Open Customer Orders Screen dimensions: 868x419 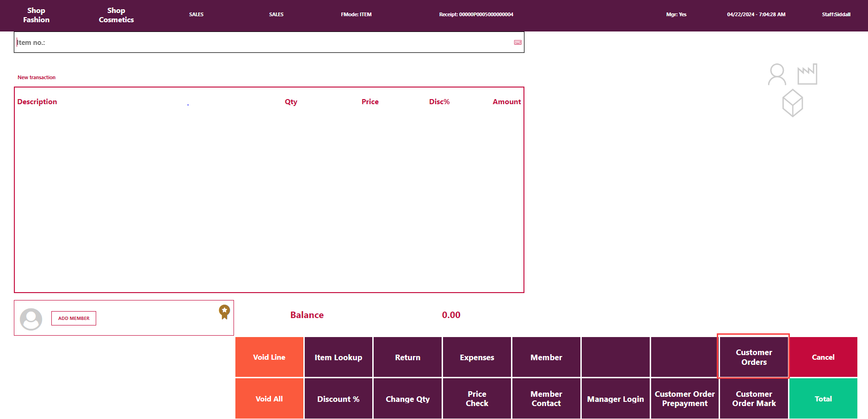[x=754, y=357]
